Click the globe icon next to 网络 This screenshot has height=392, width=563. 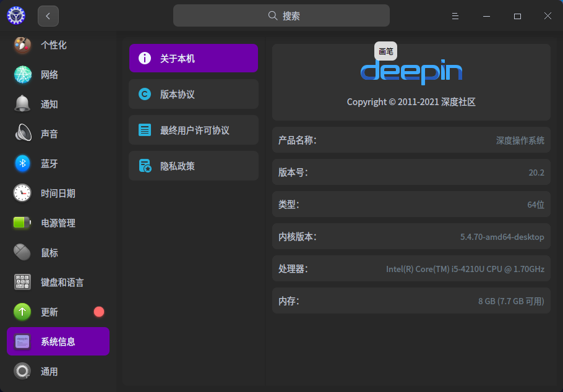point(22,75)
